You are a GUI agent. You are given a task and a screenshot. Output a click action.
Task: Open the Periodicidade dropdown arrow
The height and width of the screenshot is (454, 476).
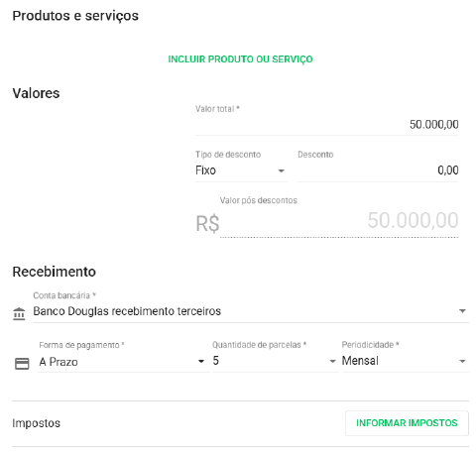coord(462,361)
